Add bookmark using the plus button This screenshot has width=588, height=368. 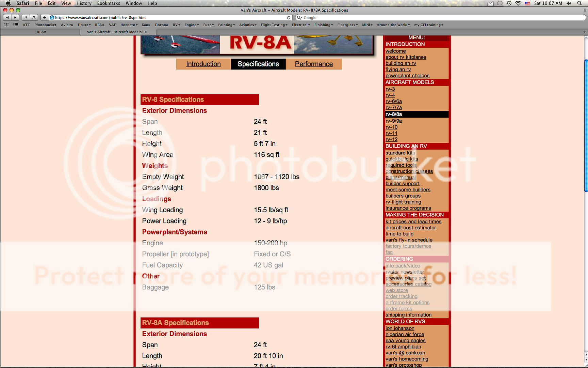[45, 17]
